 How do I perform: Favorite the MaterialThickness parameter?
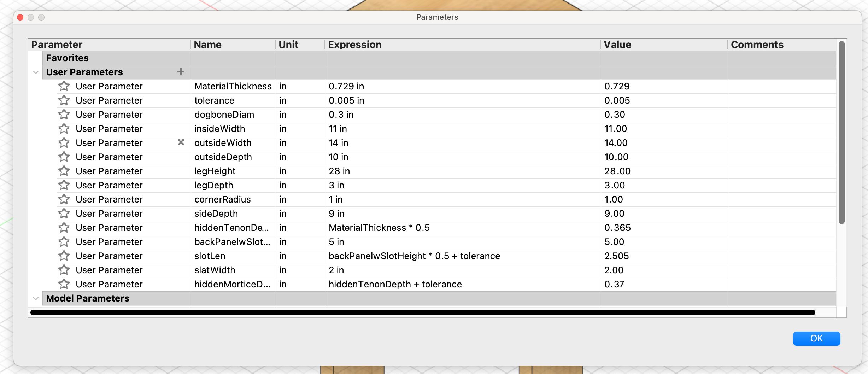pyautogui.click(x=64, y=86)
